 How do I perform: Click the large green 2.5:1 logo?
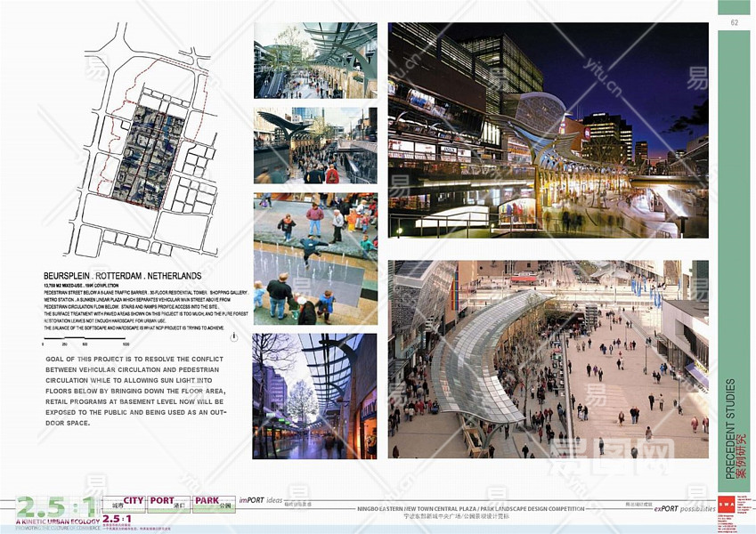pos(56,507)
